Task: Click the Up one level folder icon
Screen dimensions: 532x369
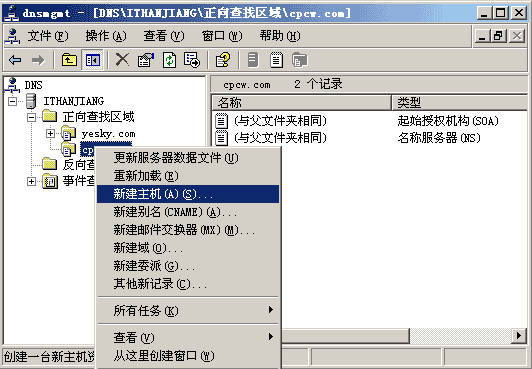Action: tap(69, 60)
